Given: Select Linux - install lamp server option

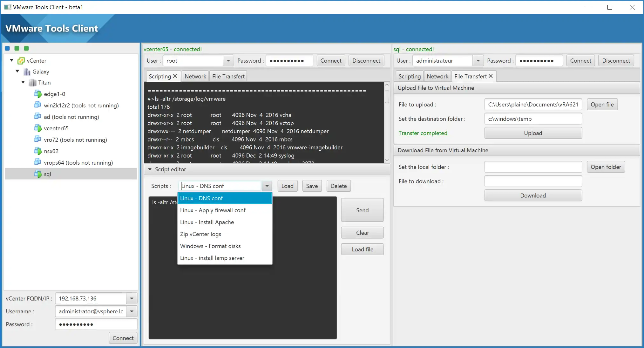Looking at the screenshot, I should click(x=212, y=257).
